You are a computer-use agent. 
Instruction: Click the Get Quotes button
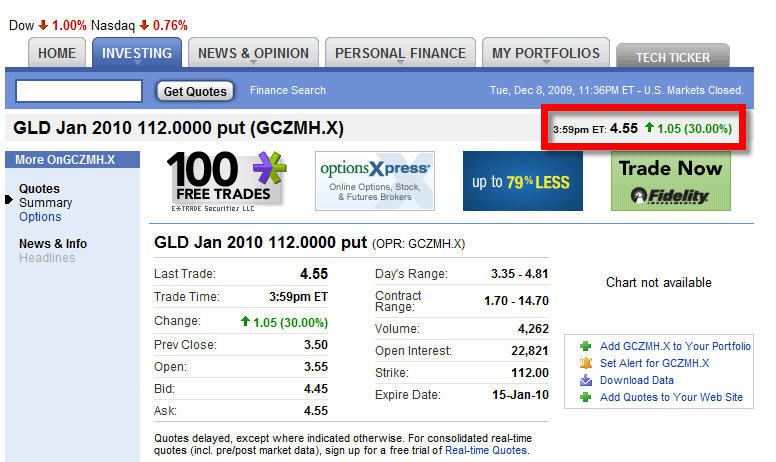(195, 92)
